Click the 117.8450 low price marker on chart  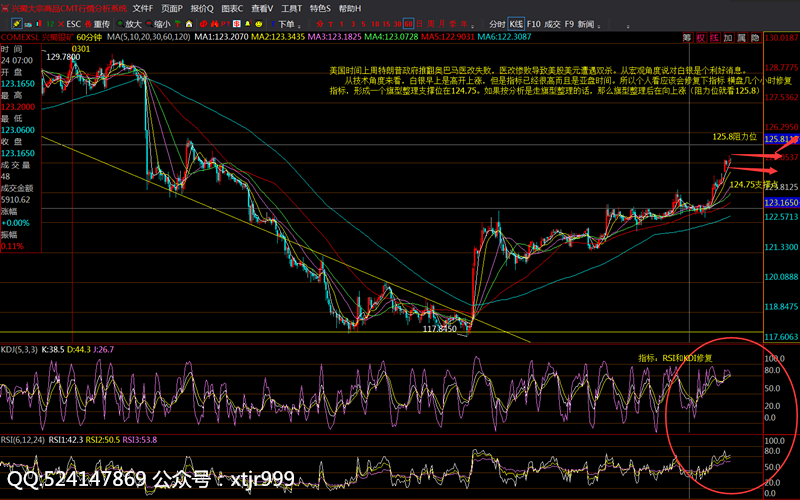coord(440,328)
